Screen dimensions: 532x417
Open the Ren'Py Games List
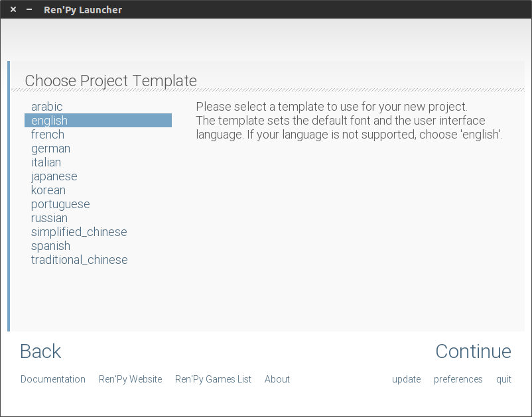(x=213, y=379)
